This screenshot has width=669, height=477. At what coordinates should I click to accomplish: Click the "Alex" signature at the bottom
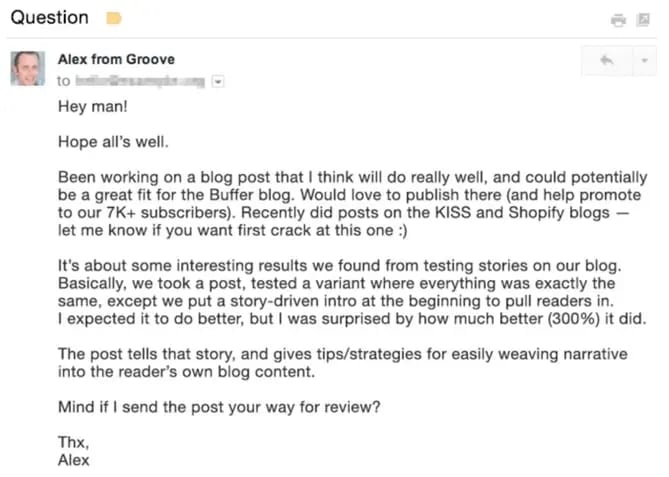tap(74, 460)
